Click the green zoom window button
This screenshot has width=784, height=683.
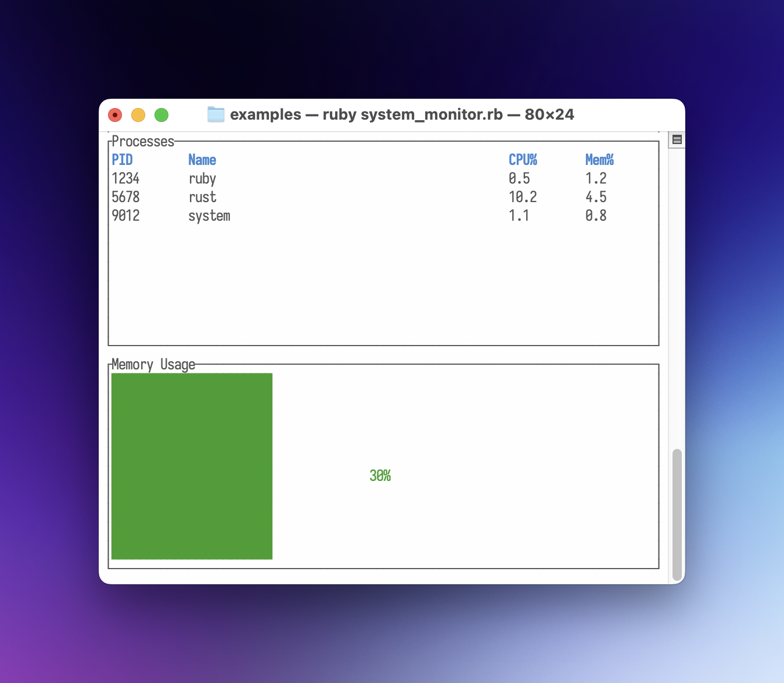pos(161,115)
